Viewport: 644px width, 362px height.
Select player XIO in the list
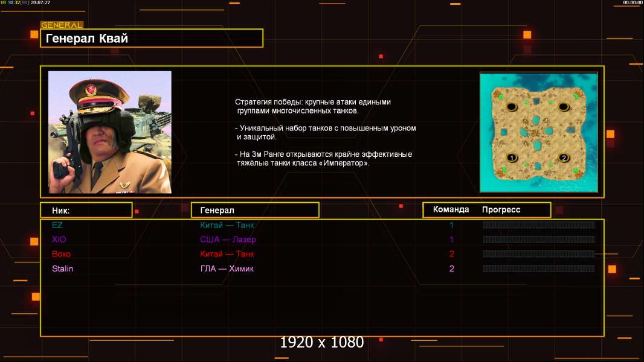pyautogui.click(x=59, y=240)
